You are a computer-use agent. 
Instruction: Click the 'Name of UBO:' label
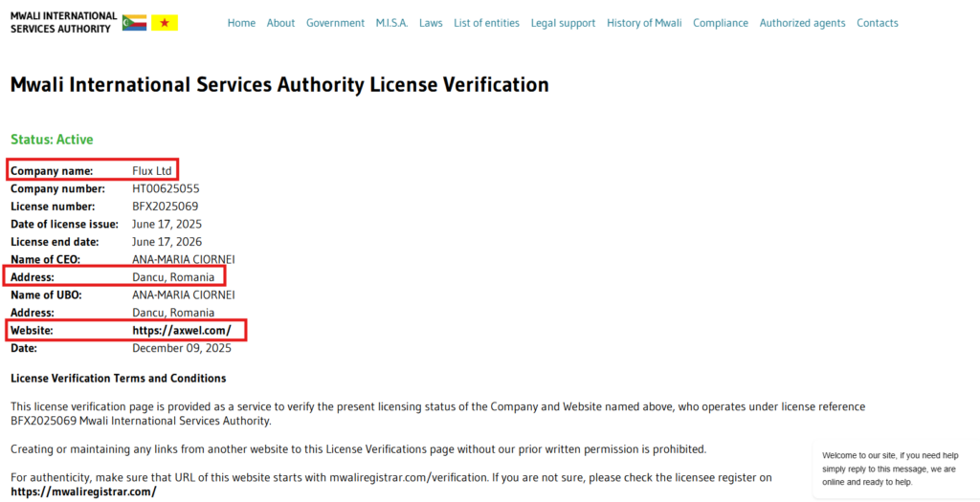tap(46, 295)
